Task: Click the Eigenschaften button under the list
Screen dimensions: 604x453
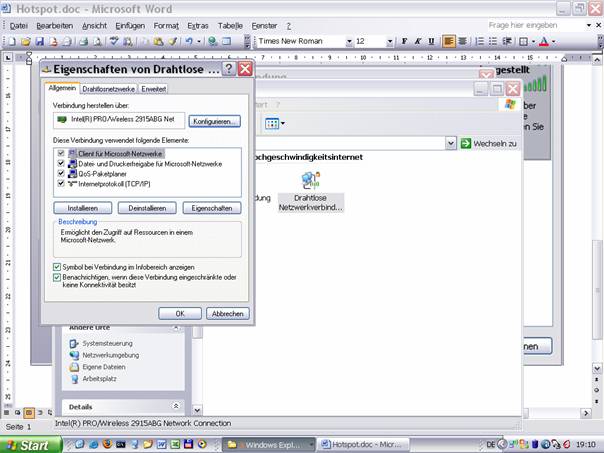Action: pos(212,208)
